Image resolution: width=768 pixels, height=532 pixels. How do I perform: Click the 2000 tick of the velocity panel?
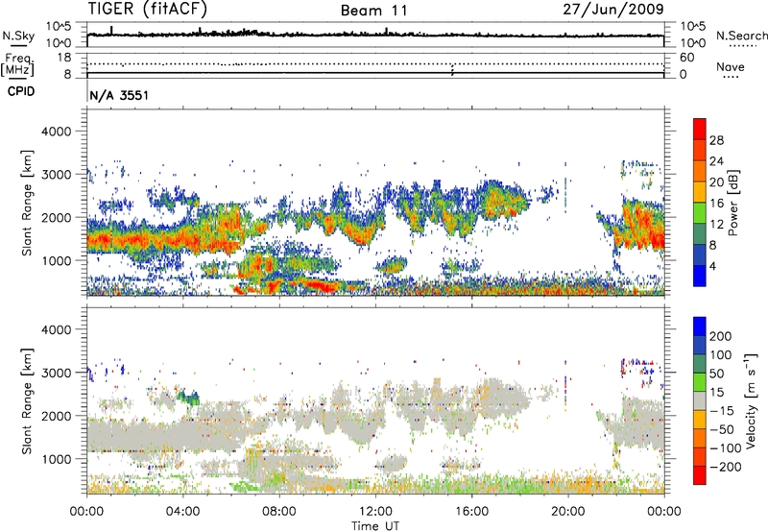(56, 416)
